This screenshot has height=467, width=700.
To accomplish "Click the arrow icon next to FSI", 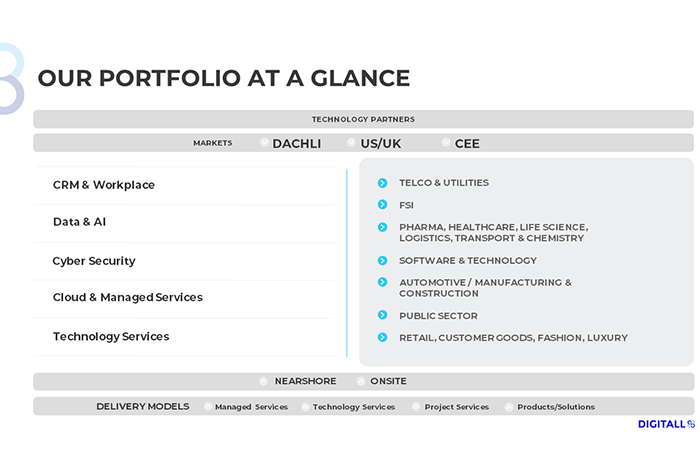I will click(383, 204).
